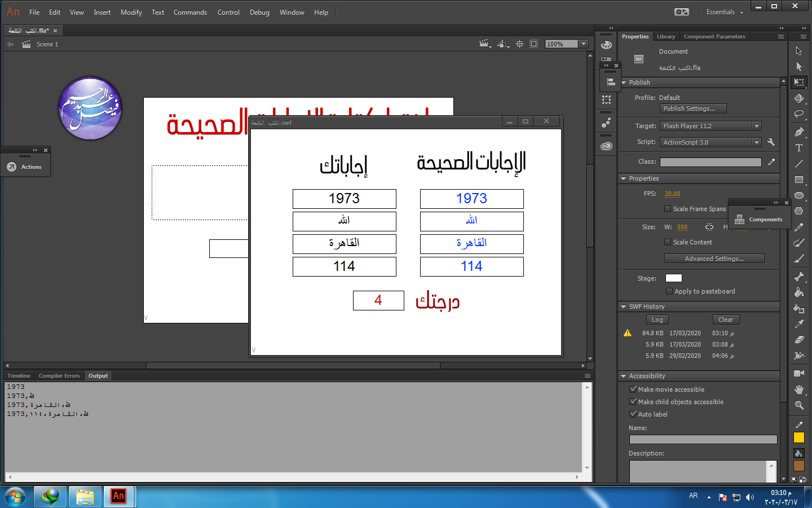Switch to the Library tab
This screenshot has width=812, height=508.
coord(666,37)
